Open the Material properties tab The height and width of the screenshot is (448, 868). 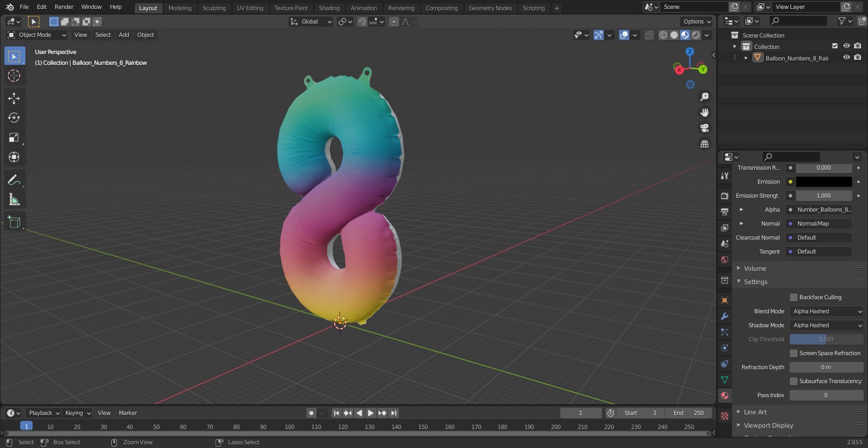pyautogui.click(x=724, y=395)
